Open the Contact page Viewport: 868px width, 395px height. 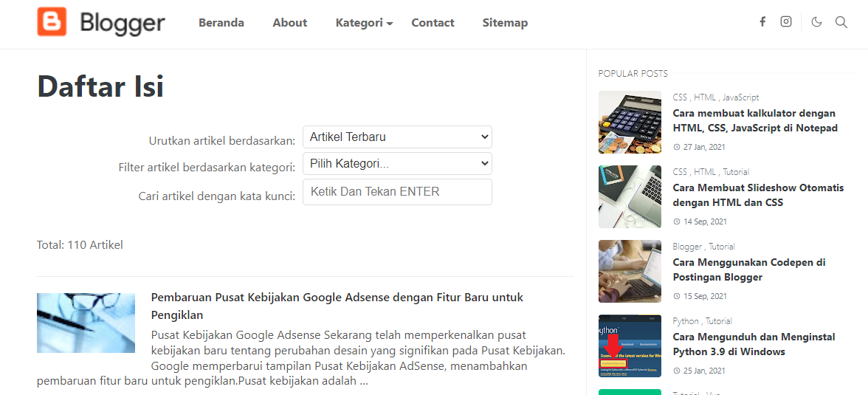click(x=433, y=23)
